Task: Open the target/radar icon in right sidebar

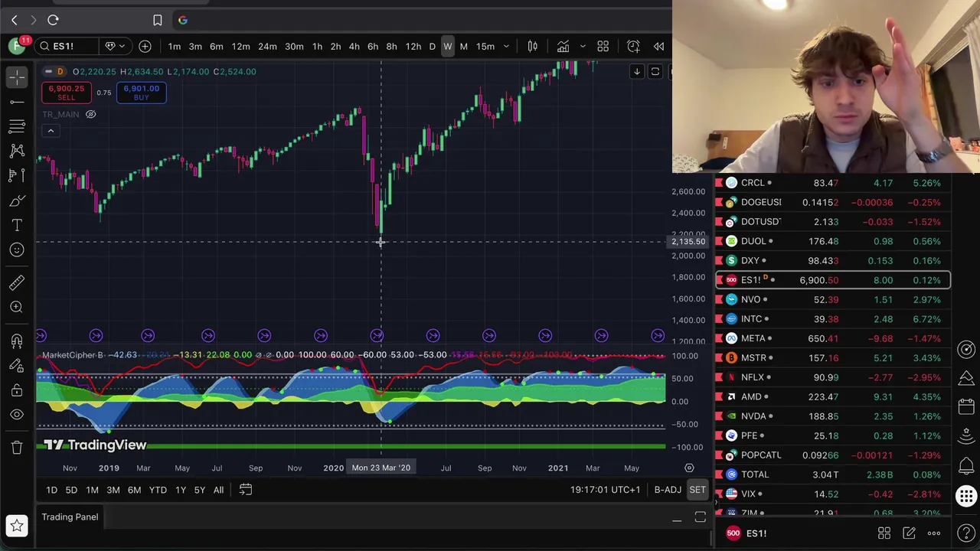Action: (x=966, y=350)
